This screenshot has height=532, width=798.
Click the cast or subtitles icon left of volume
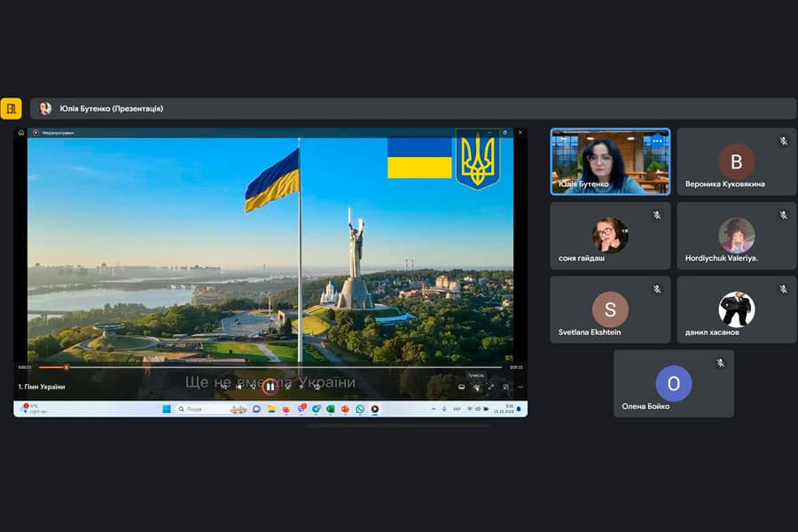[x=462, y=387]
